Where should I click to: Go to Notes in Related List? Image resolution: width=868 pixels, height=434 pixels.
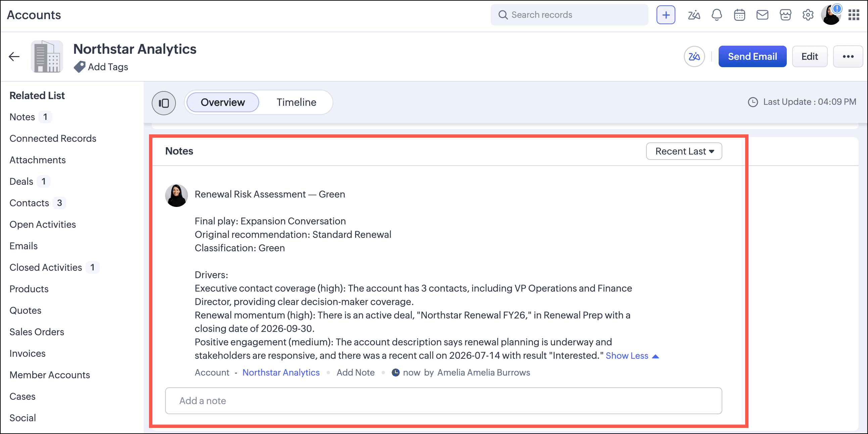click(x=22, y=117)
